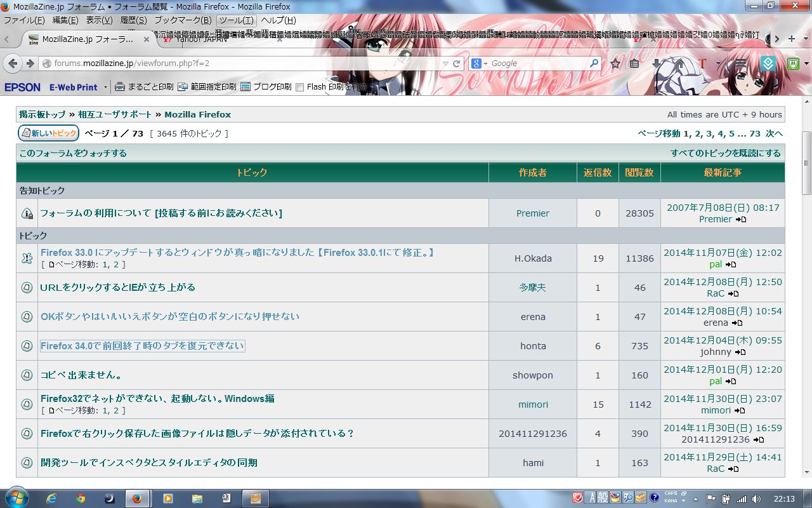Open the ブックマーク(B) menu
Image resolution: width=812 pixels, height=508 pixels.
[183, 20]
